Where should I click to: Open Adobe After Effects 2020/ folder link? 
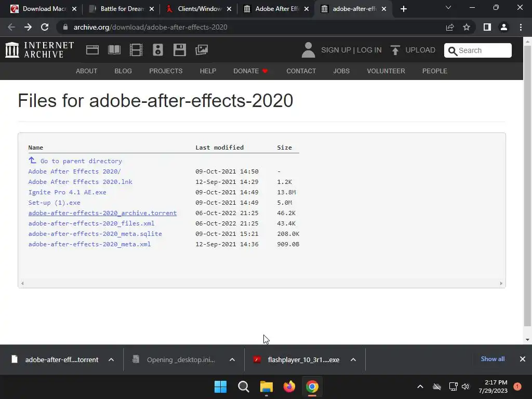74,171
